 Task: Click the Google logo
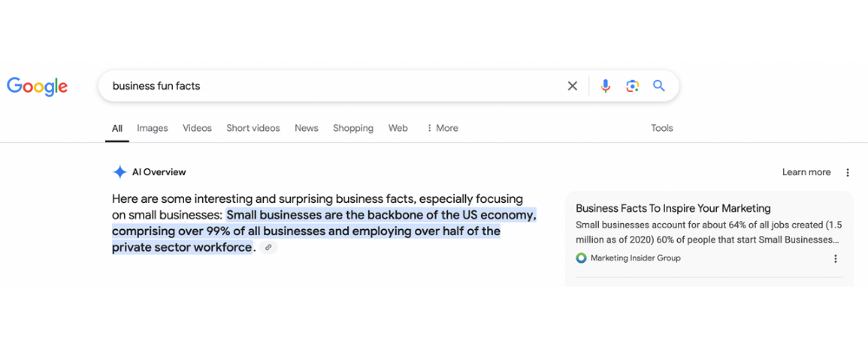[37, 86]
